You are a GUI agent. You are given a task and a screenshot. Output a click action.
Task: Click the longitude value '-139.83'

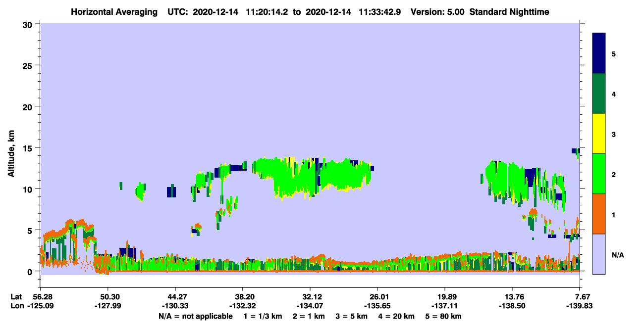(580, 306)
